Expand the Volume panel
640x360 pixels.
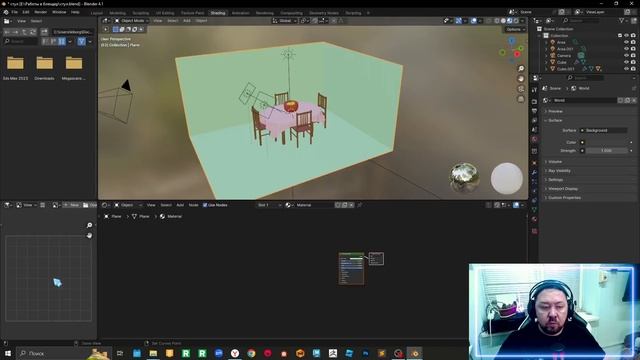coord(555,162)
